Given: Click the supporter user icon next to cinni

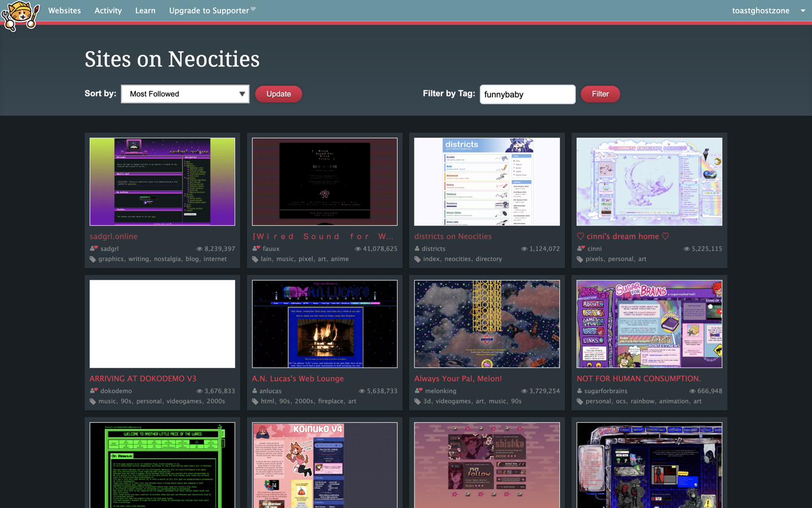Looking at the screenshot, I should pyautogui.click(x=581, y=248).
